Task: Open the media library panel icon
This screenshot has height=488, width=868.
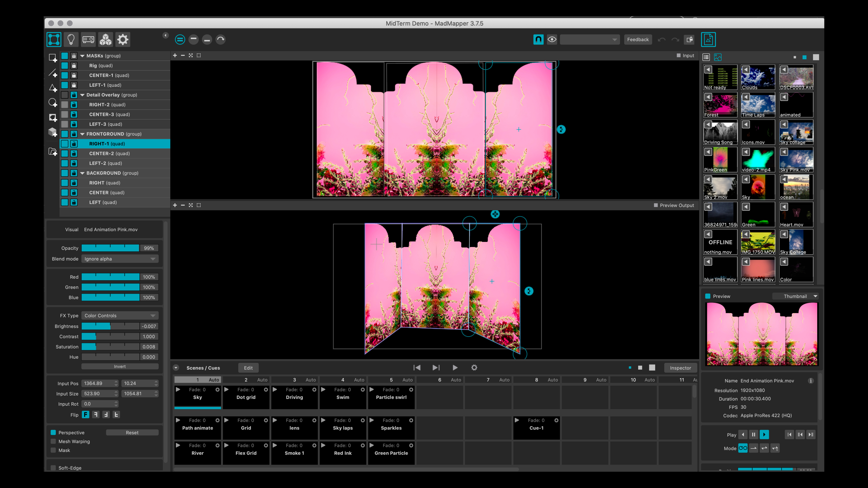Action: [708, 39]
